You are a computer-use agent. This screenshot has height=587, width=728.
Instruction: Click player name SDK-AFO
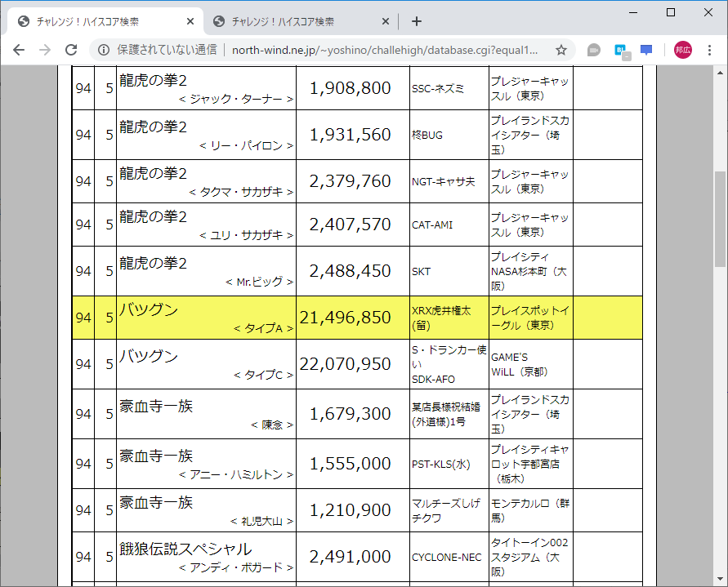[433, 379]
